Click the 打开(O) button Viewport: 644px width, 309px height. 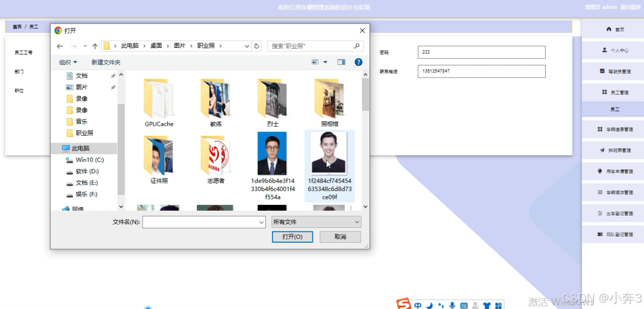point(292,237)
